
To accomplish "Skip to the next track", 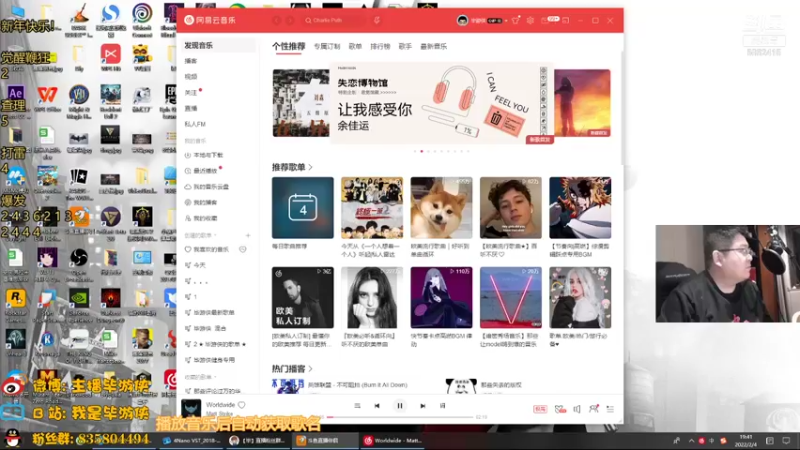I will 422,406.
